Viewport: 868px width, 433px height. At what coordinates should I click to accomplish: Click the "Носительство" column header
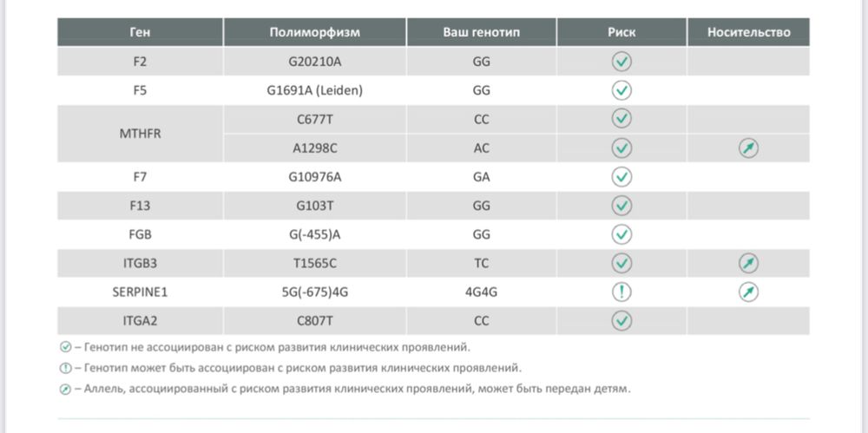coord(748,32)
